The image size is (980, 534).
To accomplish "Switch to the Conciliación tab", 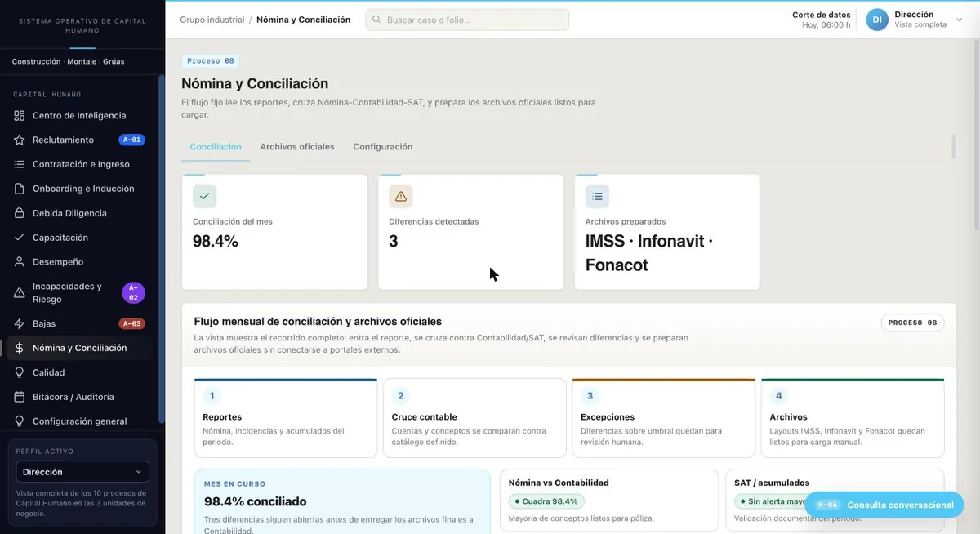I will tap(216, 147).
